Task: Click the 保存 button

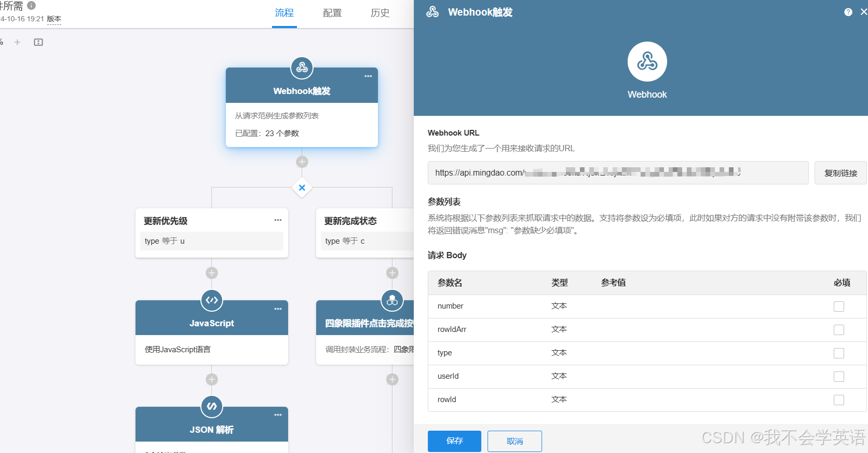Action: click(454, 441)
